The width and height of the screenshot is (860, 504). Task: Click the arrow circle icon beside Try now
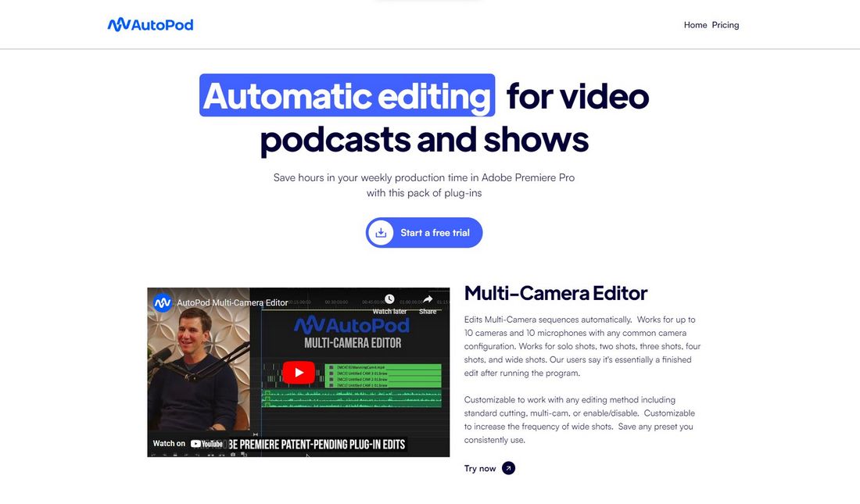(x=508, y=468)
